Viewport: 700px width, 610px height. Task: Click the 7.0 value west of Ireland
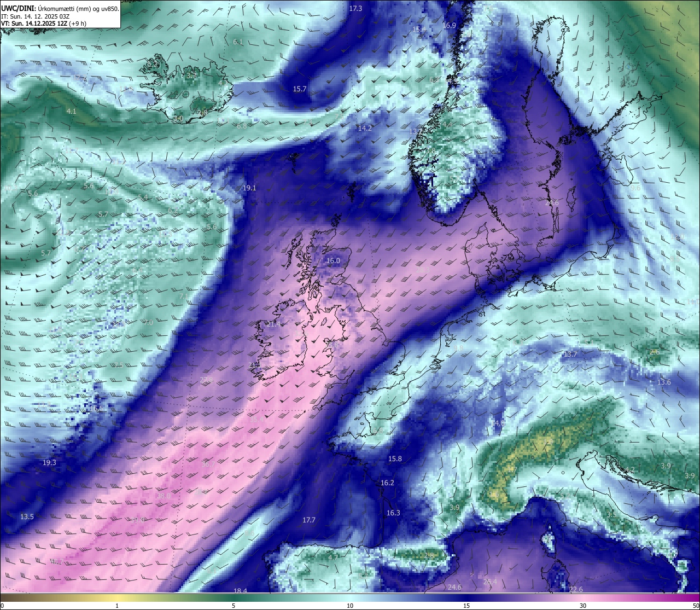(x=148, y=322)
